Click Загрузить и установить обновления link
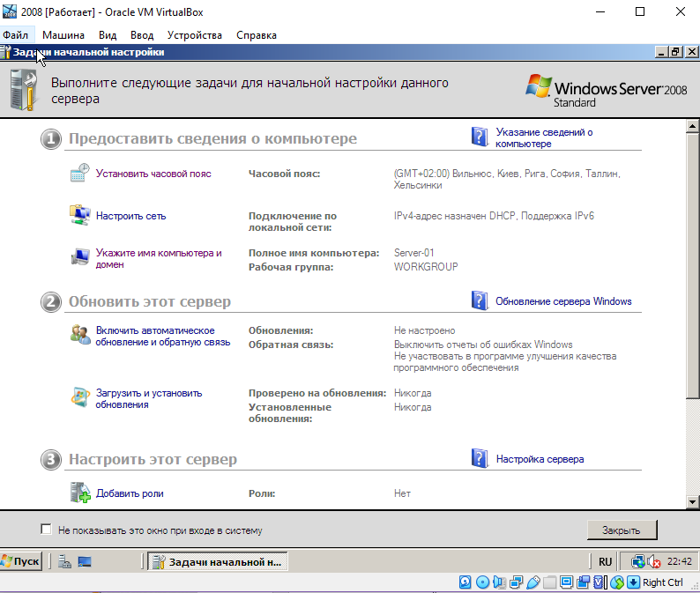The height and width of the screenshot is (593, 700). pyautogui.click(x=149, y=398)
